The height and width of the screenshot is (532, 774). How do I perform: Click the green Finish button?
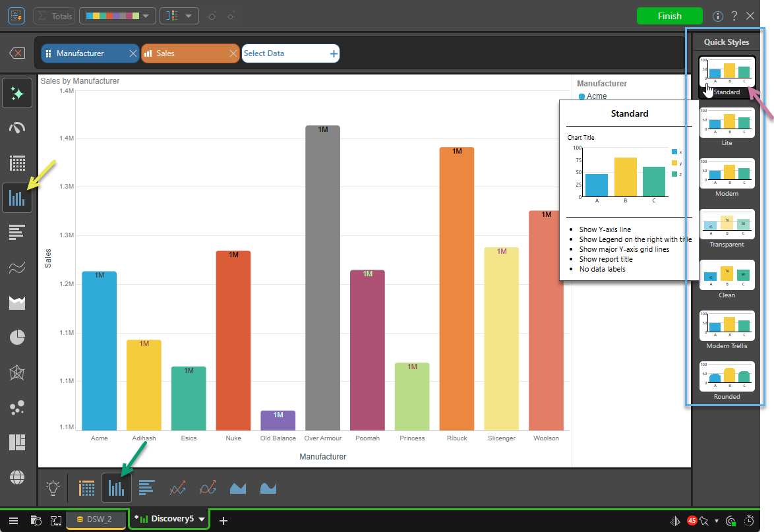coord(669,16)
